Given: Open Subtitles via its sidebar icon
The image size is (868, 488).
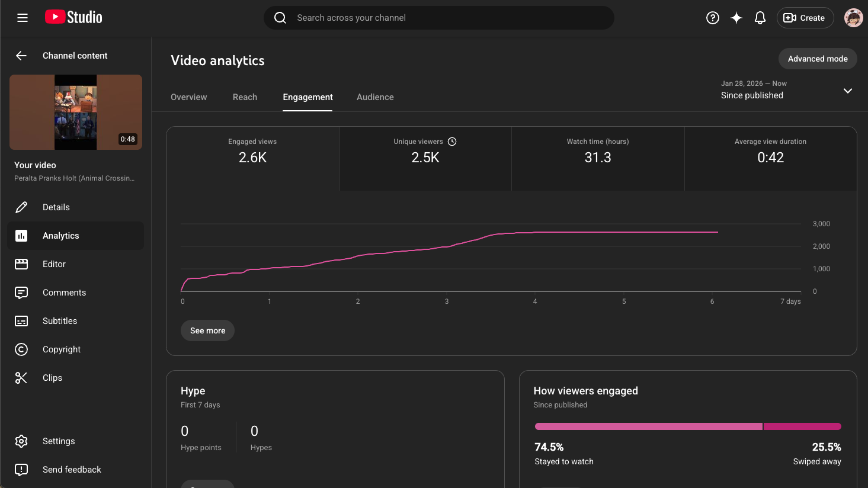Looking at the screenshot, I should click(21, 320).
